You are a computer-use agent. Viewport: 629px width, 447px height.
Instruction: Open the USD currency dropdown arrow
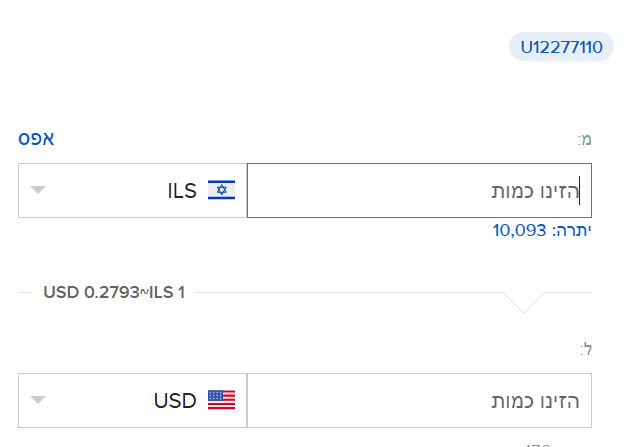(38, 400)
